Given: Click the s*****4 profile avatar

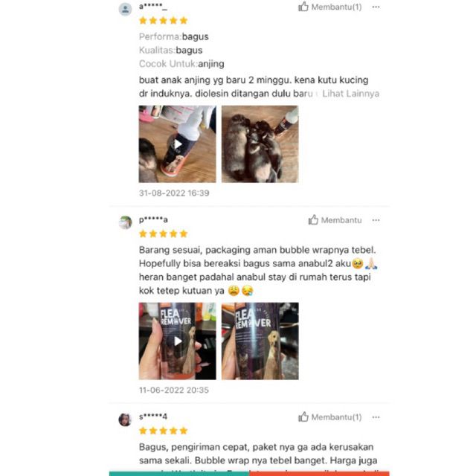Looking at the screenshot, I should pos(125,419).
